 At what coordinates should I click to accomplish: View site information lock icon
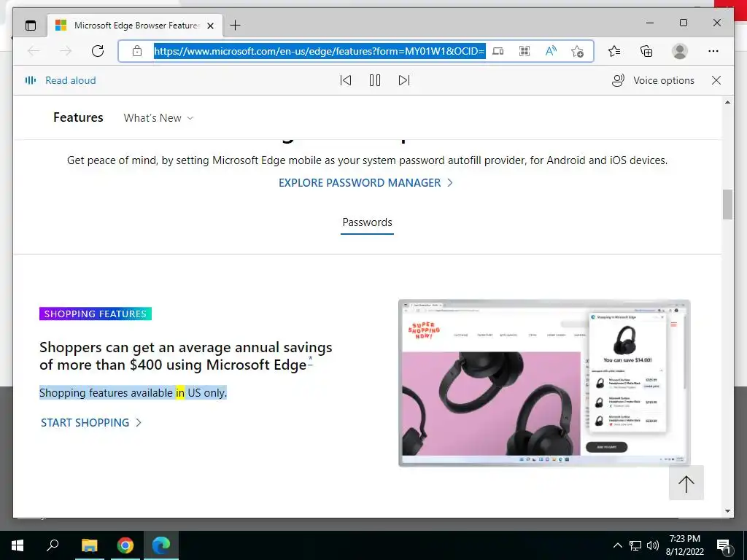click(136, 51)
